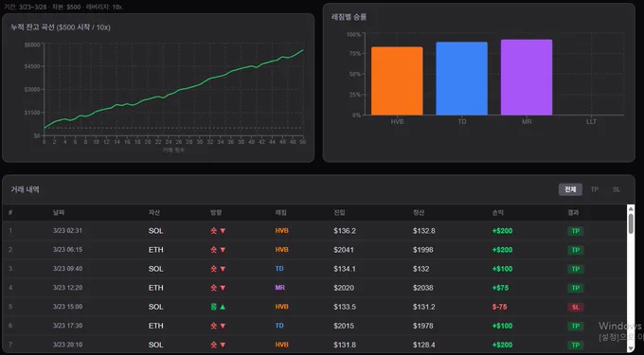The width and height of the screenshot is (644, 355).
Task: Click entry price $2015
Action: click(344, 326)
